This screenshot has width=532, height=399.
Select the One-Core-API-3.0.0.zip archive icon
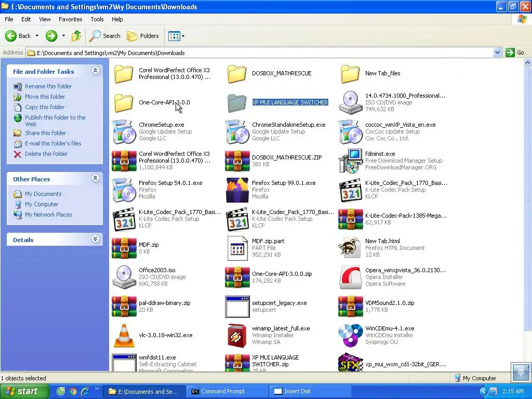(237, 277)
